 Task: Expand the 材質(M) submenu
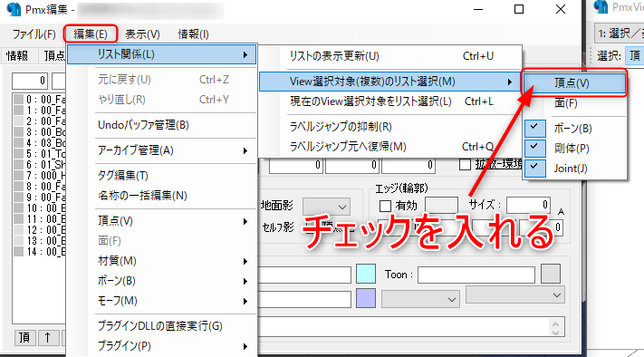(162, 261)
